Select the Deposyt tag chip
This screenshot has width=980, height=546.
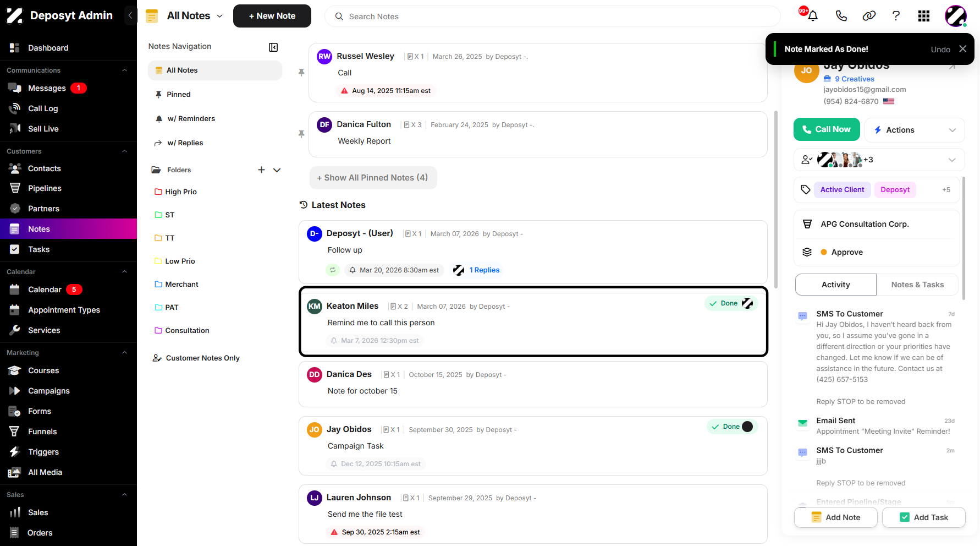pyautogui.click(x=895, y=190)
